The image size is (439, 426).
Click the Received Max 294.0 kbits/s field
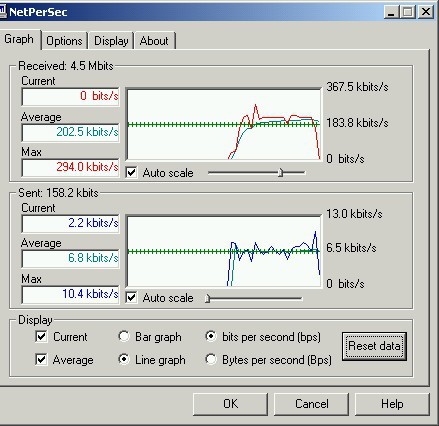tap(70, 167)
